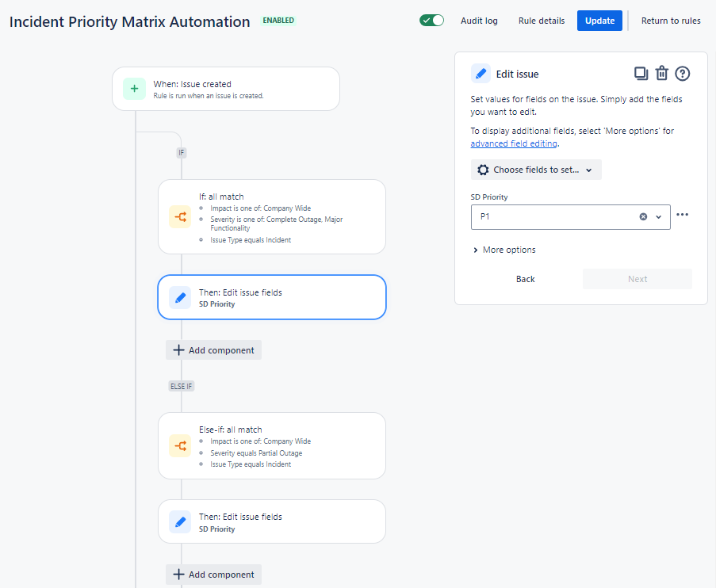Open the Choose fields to set dropdown
716x588 pixels.
(535, 169)
